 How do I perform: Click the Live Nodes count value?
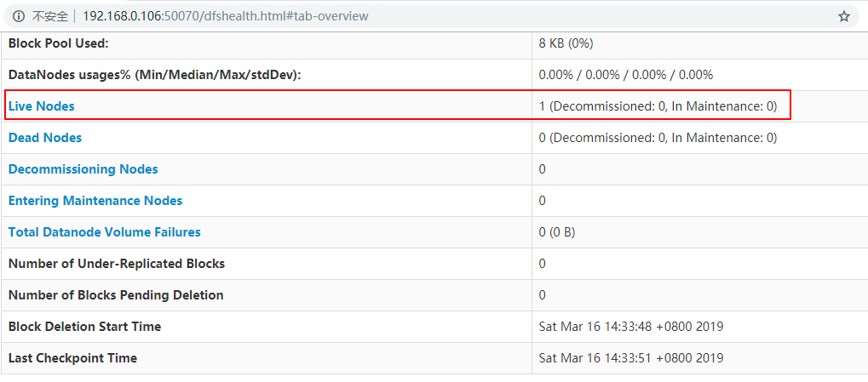point(658,106)
